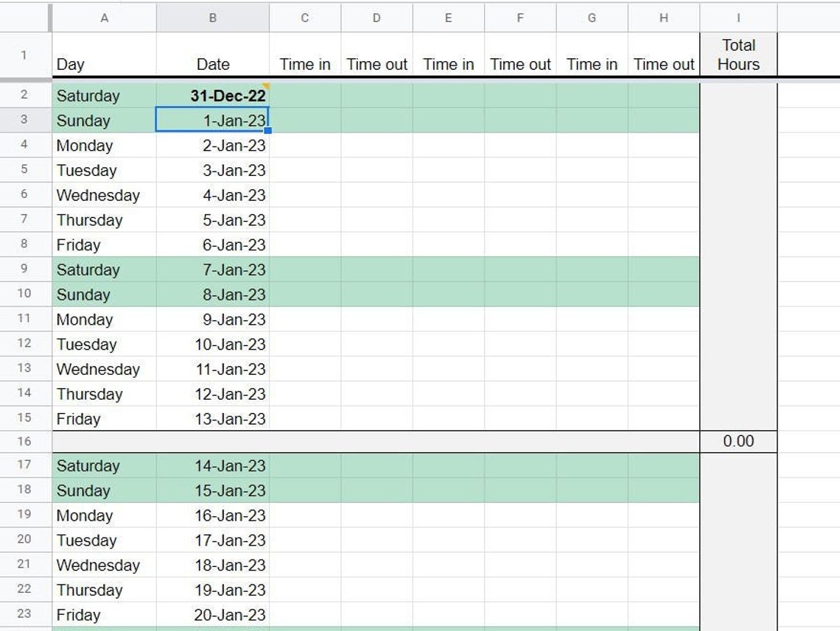Select the '5-Jan-23' date cell

coord(213,219)
